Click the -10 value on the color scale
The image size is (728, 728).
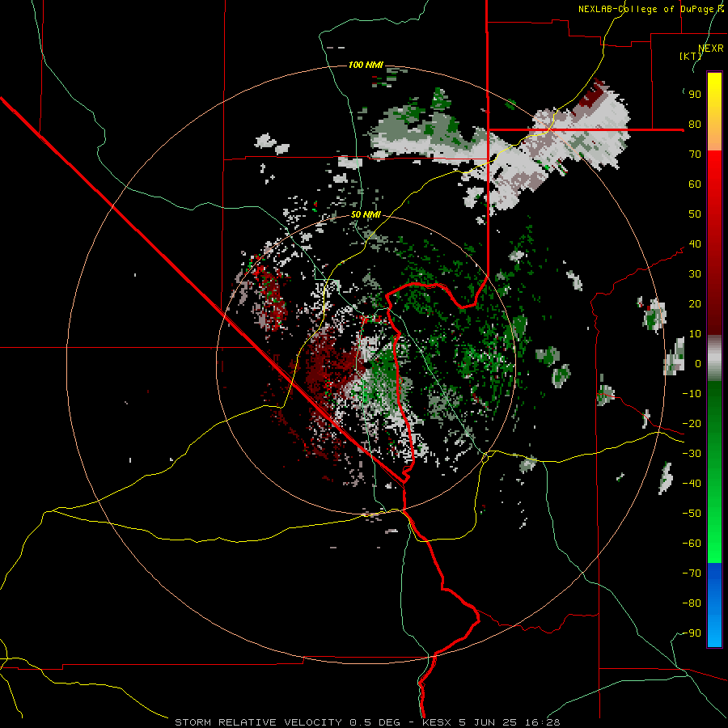pyautogui.click(x=692, y=394)
